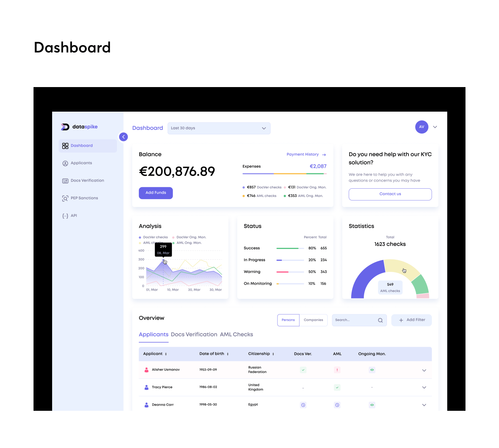Open Docs Verification from the sidebar
Screen dimensions: 499x448
pyautogui.click(x=88, y=181)
